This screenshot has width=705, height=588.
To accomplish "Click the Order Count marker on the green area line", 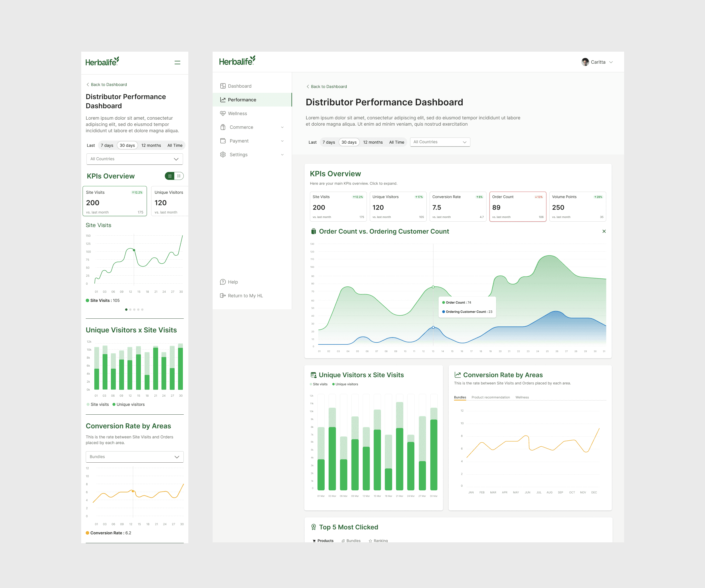I will [433, 287].
